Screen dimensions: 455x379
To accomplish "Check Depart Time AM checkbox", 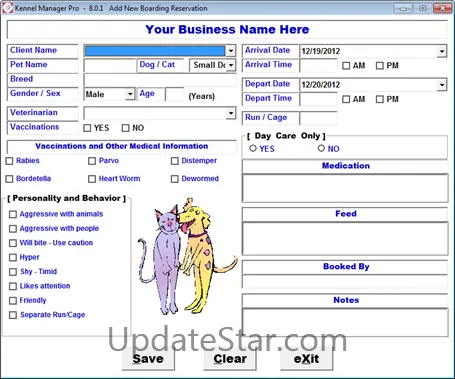I will point(346,99).
